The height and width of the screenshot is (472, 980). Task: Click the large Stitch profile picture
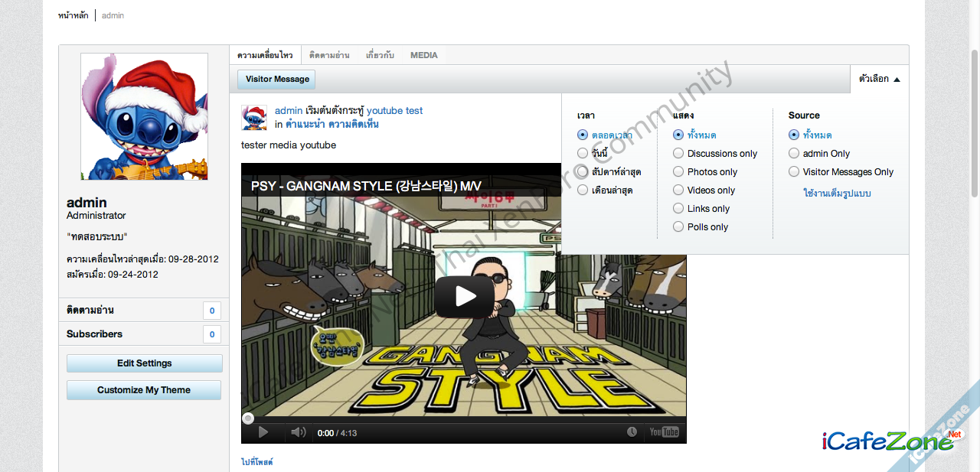click(144, 116)
